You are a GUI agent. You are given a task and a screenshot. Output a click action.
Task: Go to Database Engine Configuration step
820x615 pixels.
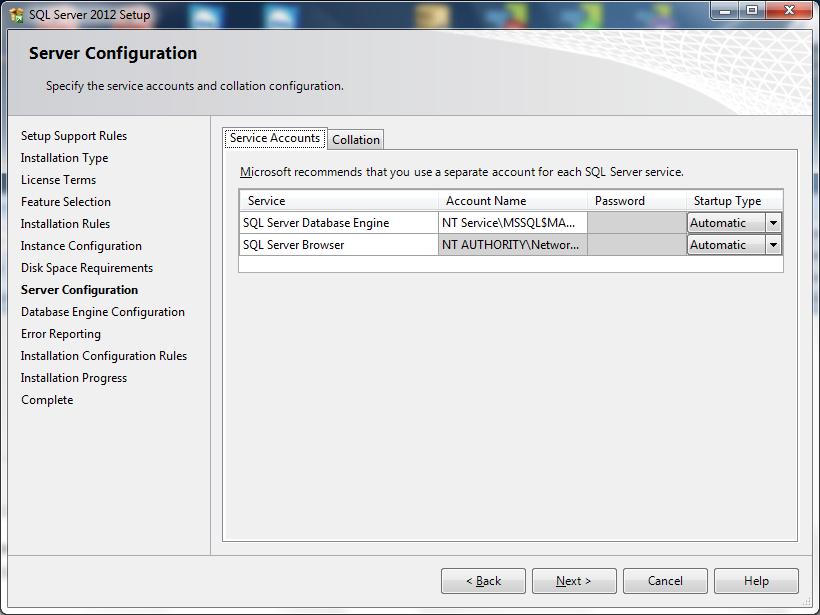[x=102, y=312]
